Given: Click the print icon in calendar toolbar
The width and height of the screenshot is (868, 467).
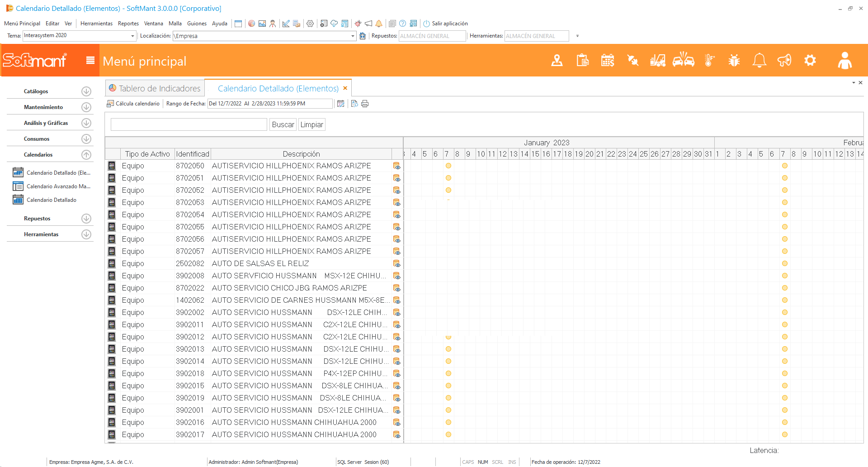Looking at the screenshot, I should 365,104.
